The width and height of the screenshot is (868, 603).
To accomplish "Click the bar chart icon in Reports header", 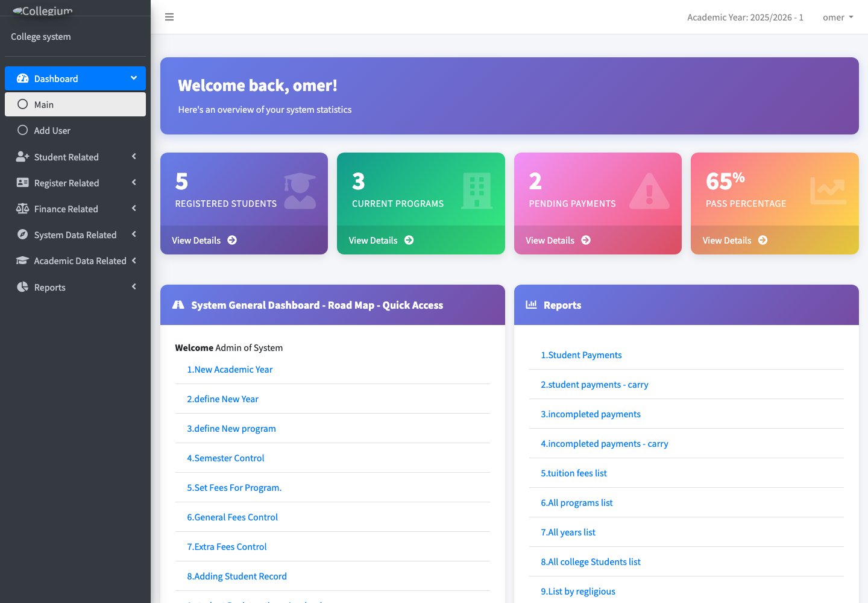I will 531,305.
